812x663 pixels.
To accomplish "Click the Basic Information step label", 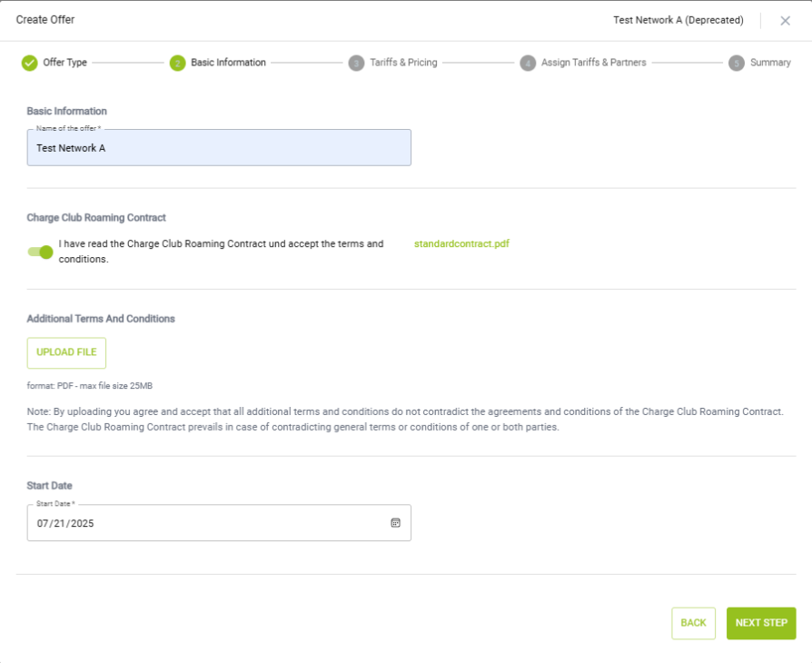I will tap(228, 62).
